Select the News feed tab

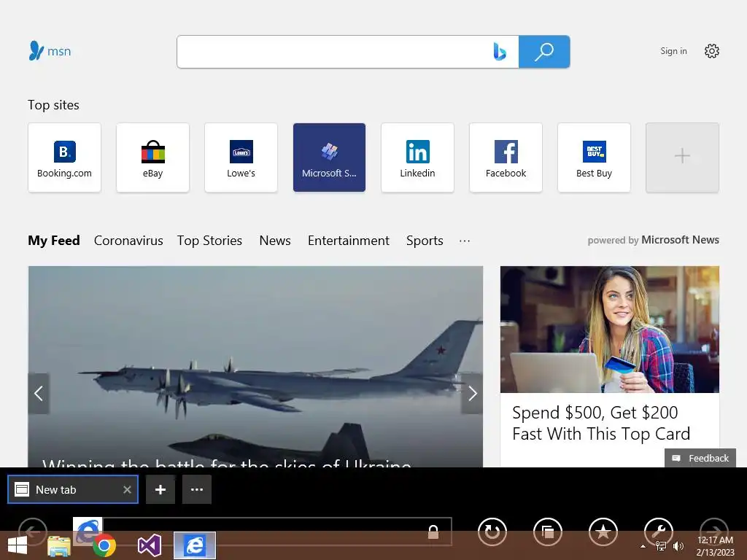point(275,241)
